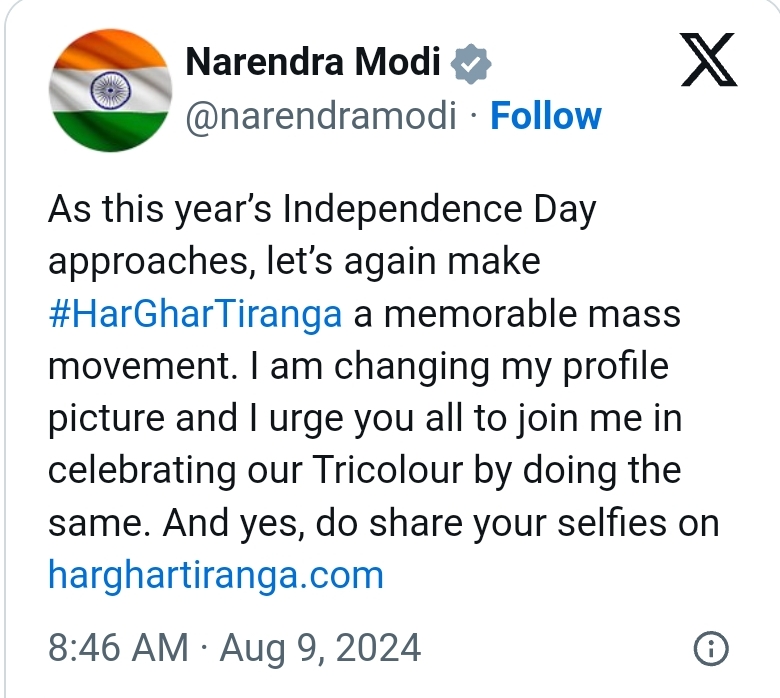
Task: Click the words "approaches, let's again make"
Action: [294, 262]
